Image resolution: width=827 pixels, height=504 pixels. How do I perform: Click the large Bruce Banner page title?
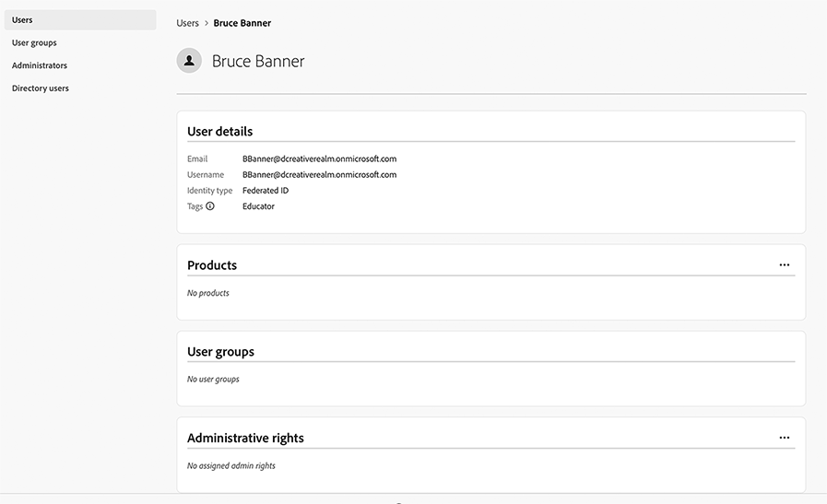tap(258, 62)
